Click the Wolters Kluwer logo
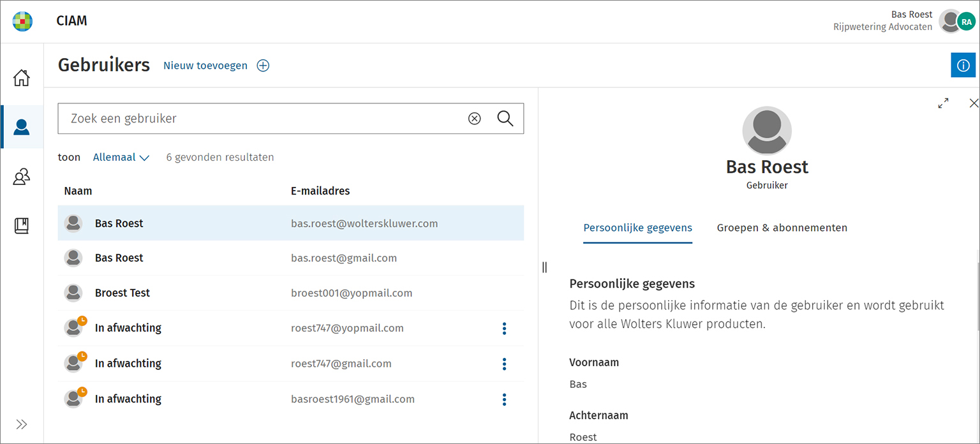Viewport: 980px width, 444px height. point(22,21)
